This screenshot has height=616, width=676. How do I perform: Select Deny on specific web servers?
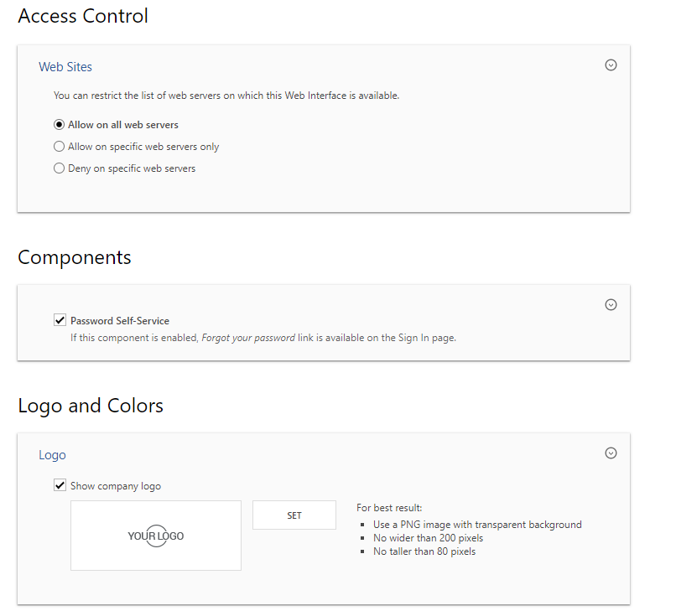(x=59, y=168)
